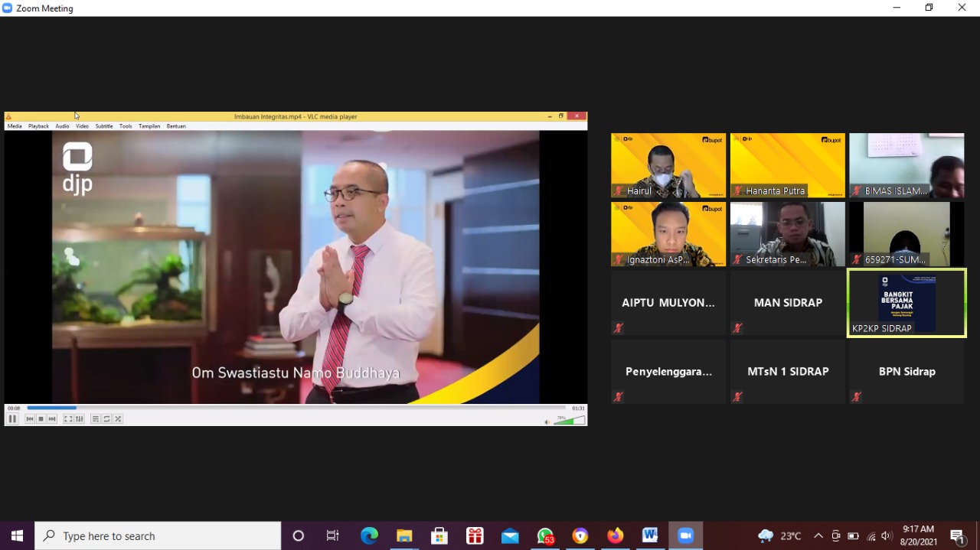Open the Media menu in VLC
Viewport: 980px width, 550px height.
click(15, 126)
